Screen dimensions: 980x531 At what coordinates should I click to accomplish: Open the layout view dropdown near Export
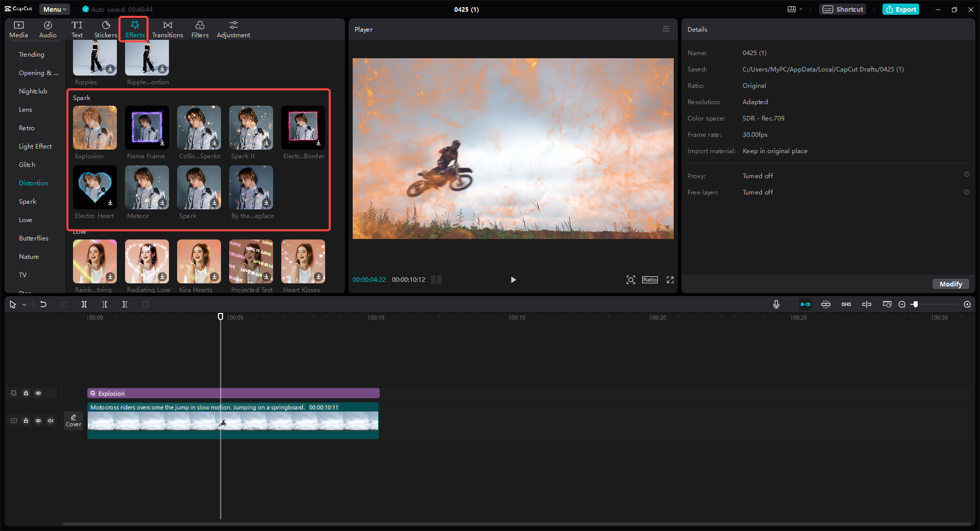pyautogui.click(x=795, y=9)
